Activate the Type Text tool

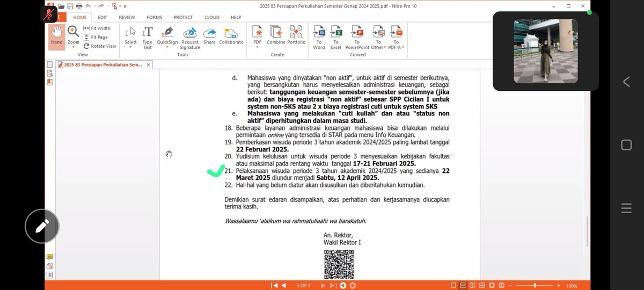[148, 37]
